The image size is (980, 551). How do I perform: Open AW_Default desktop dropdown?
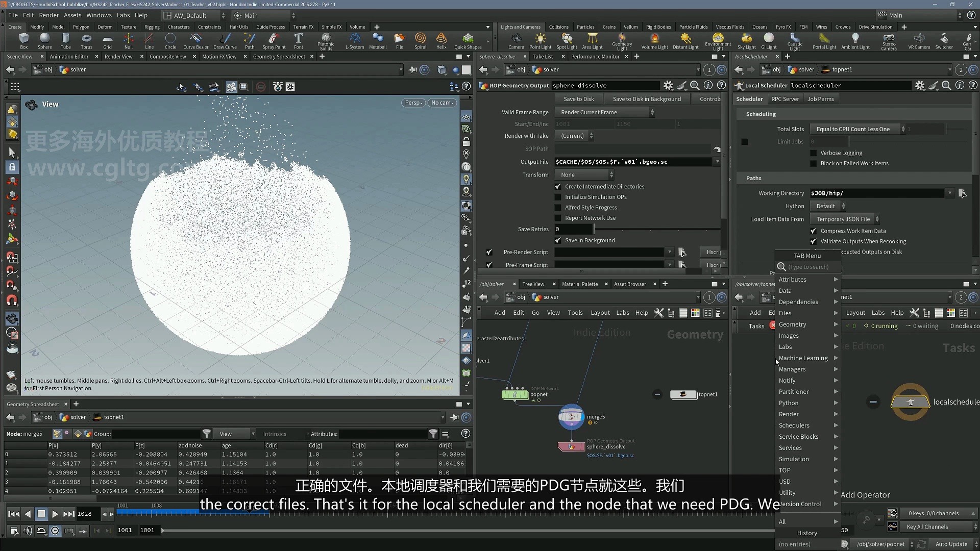point(193,15)
